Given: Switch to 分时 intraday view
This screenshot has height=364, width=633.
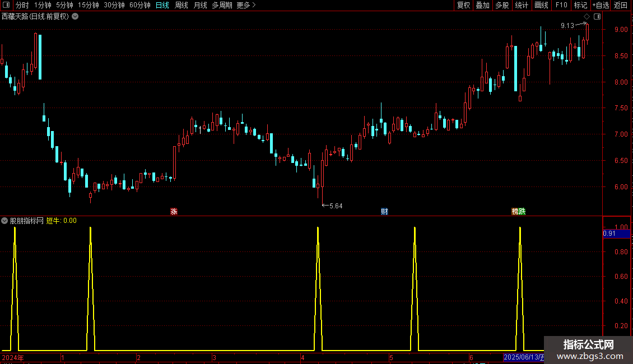Looking at the screenshot, I should 22,5.
